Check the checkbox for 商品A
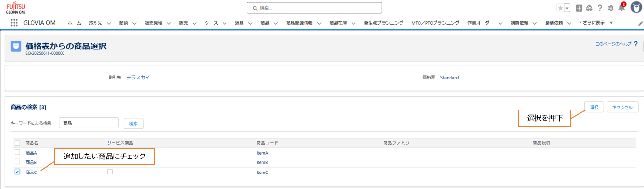644x189 pixels. tap(17, 152)
